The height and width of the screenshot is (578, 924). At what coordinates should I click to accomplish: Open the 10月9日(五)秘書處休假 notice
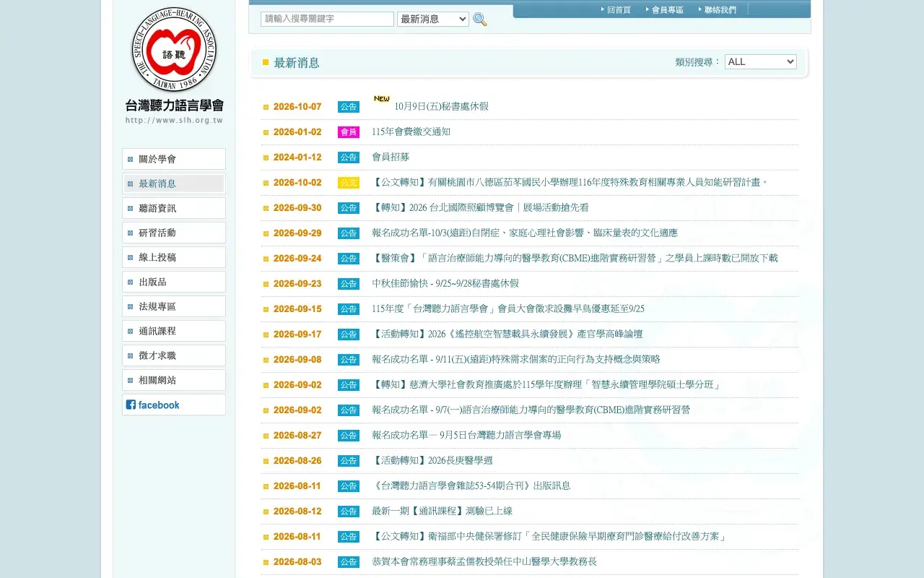441,107
